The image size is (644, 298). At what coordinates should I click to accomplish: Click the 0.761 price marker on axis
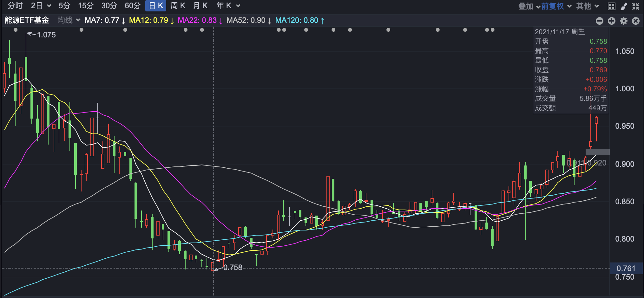point(626,269)
